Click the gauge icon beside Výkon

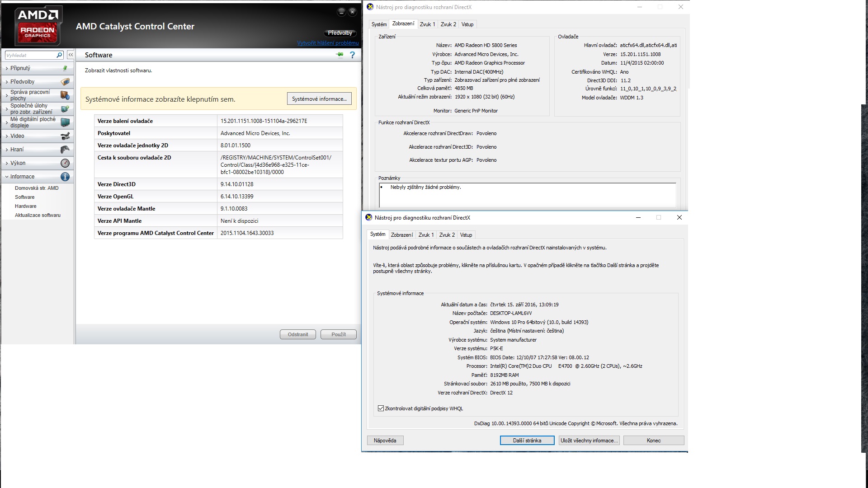point(65,163)
